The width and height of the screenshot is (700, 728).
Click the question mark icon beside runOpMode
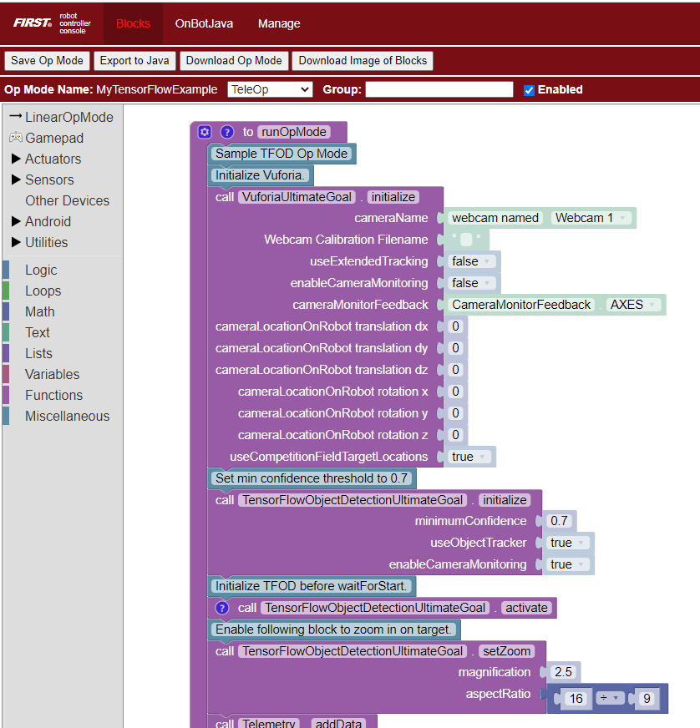[227, 132]
